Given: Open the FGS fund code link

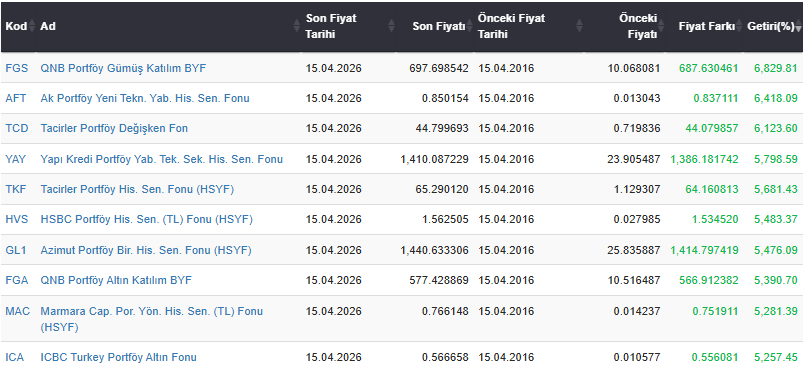Looking at the screenshot, I should pos(16,68).
